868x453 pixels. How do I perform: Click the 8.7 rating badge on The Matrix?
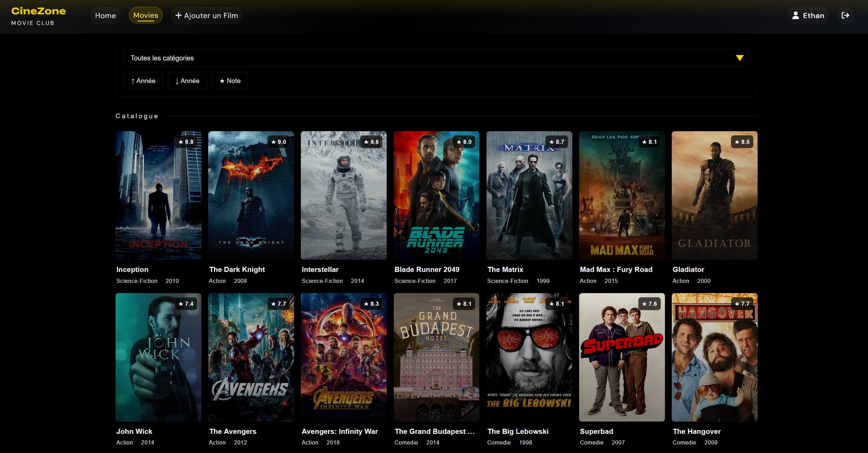click(x=557, y=142)
